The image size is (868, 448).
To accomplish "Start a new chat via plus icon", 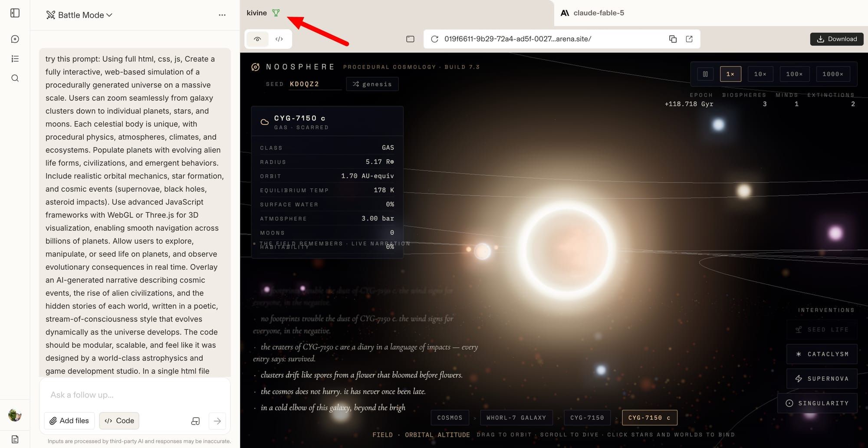I will click(x=15, y=39).
